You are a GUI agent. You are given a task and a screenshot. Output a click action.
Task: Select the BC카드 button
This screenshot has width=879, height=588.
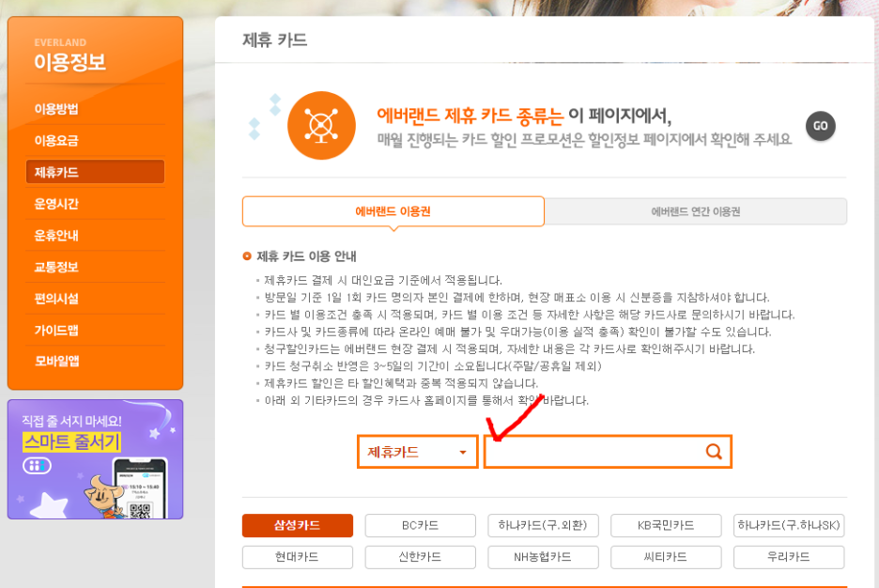point(421,525)
